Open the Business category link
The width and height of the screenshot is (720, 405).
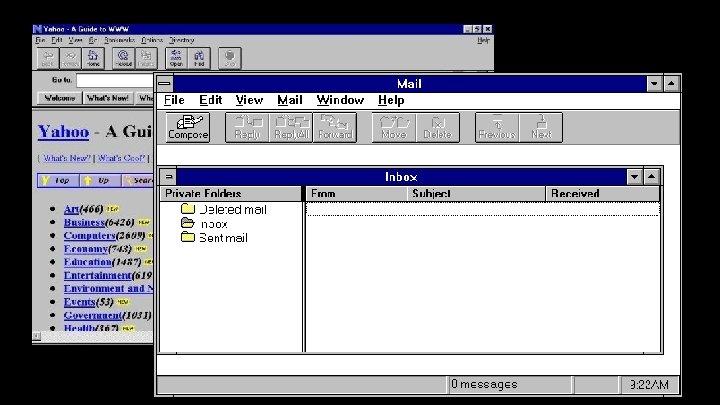coord(84,222)
